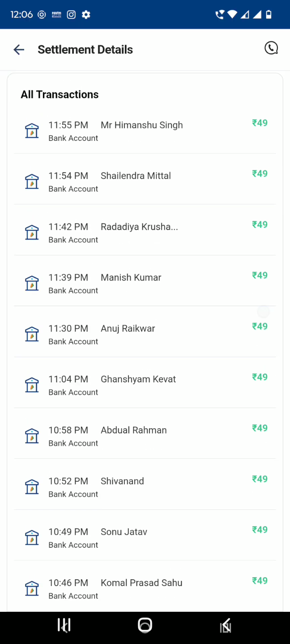Open Shivanand transaction at 10:52 PM
This screenshot has height=644, width=290.
(x=122, y=481)
